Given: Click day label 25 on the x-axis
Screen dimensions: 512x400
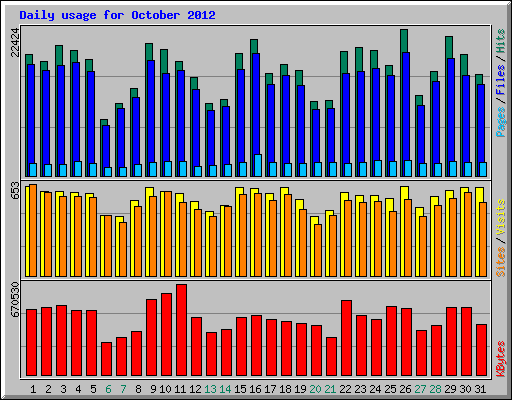Looking at the screenshot, I should tap(390, 389).
